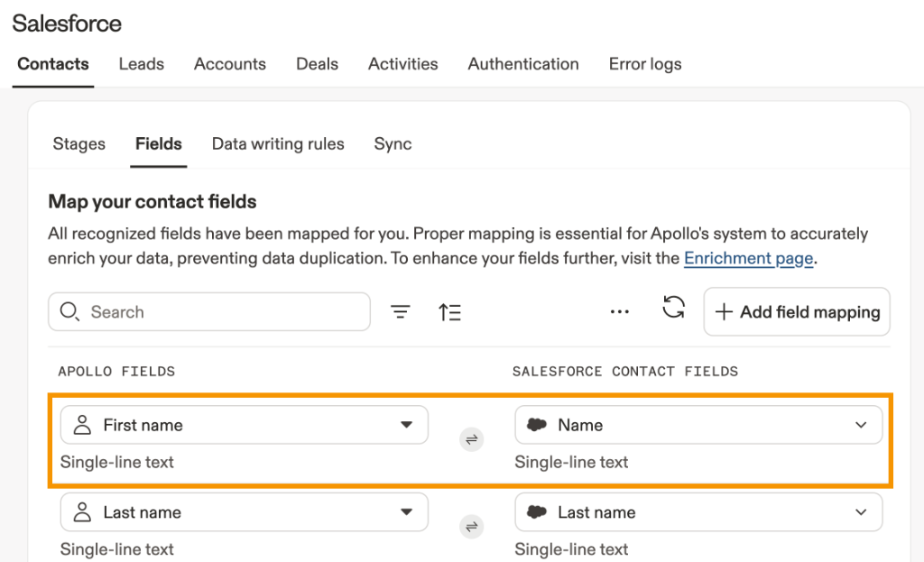Open the Deals tab
Image resolution: width=924 pixels, height=562 pixels.
(317, 64)
